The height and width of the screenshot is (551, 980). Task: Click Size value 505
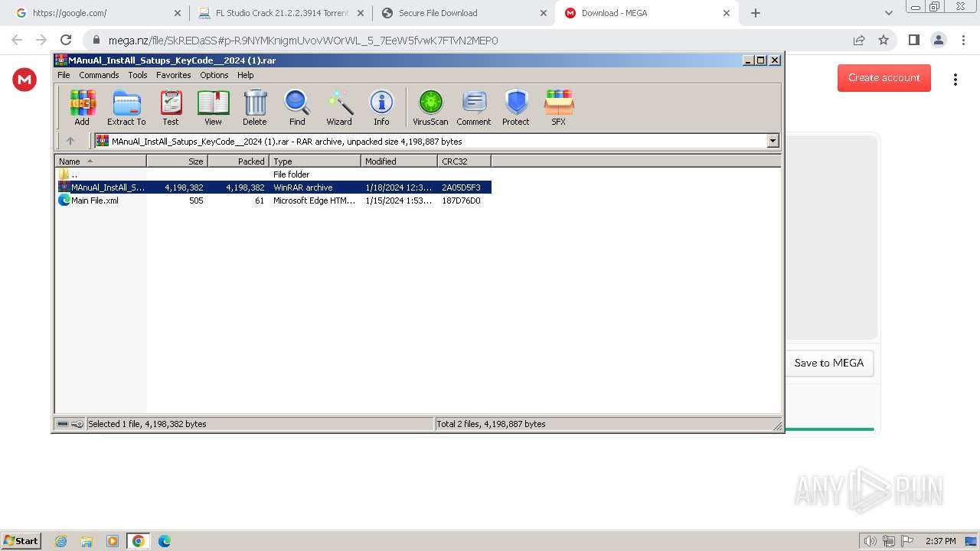[x=196, y=201]
